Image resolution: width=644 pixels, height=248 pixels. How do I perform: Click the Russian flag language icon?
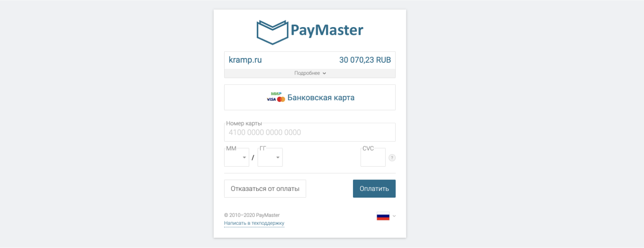pos(383,216)
